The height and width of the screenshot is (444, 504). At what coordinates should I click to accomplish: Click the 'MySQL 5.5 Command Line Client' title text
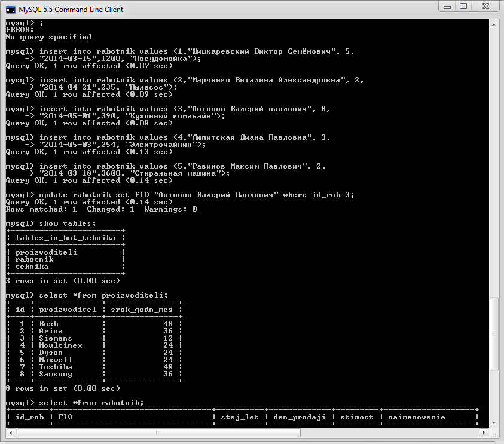tap(71, 10)
